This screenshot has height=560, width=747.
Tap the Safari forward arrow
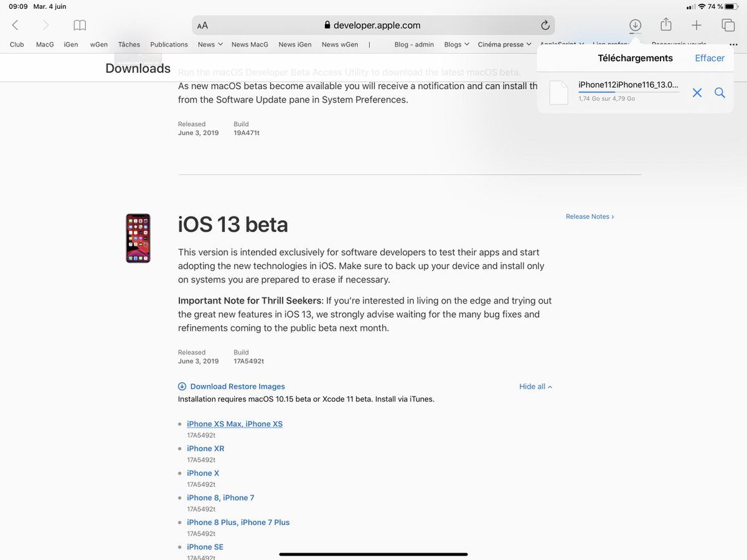(45, 25)
